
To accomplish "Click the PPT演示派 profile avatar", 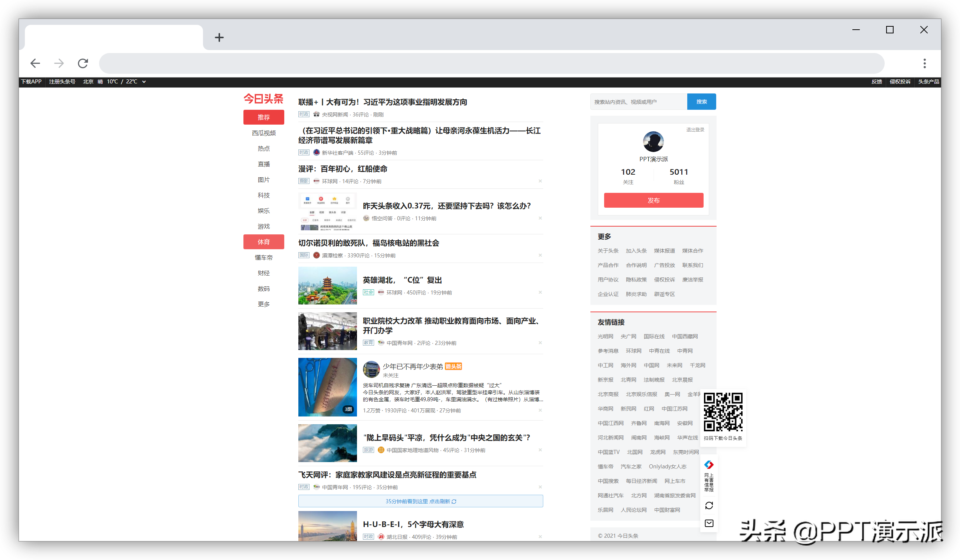I will pyautogui.click(x=653, y=142).
